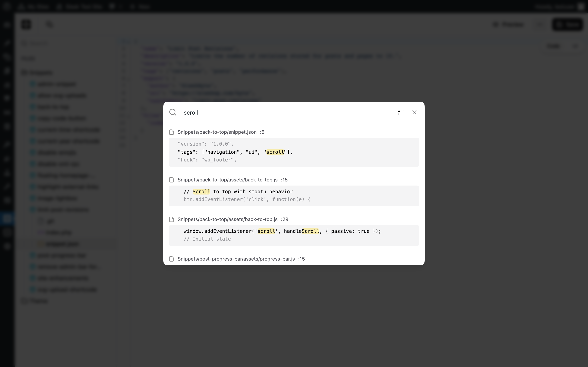Click the replace icon beside the search query
The image size is (588, 367).
[x=400, y=112]
